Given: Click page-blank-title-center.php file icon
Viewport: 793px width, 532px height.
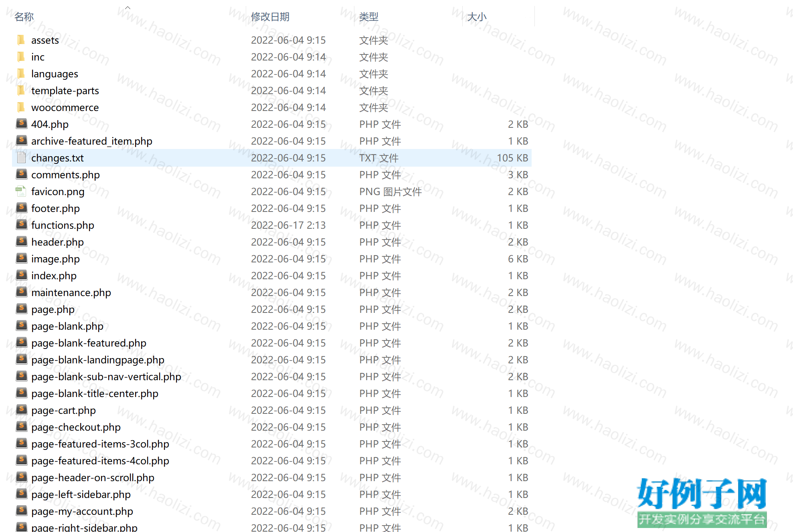Looking at the screenshot, I should pos(21,393).
